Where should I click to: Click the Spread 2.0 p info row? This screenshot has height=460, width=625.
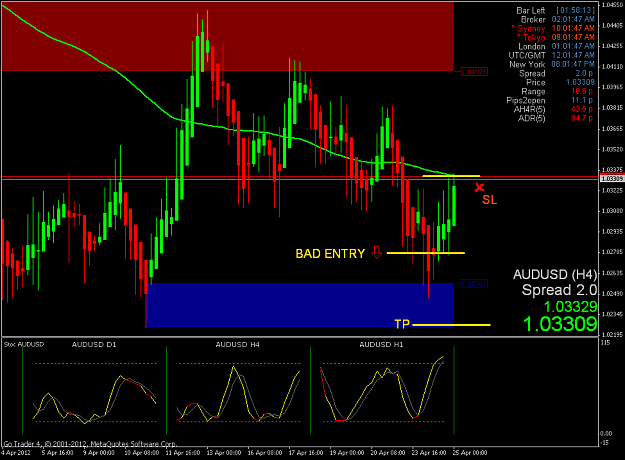(556, 74)
